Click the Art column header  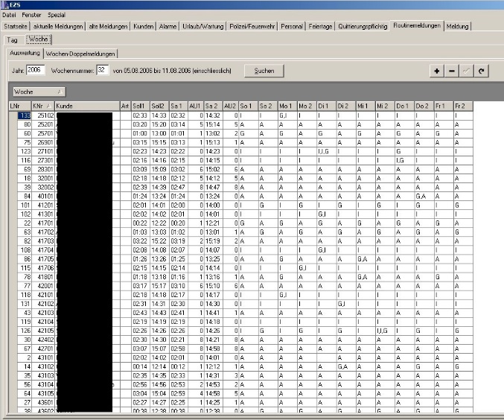point(126,106)
